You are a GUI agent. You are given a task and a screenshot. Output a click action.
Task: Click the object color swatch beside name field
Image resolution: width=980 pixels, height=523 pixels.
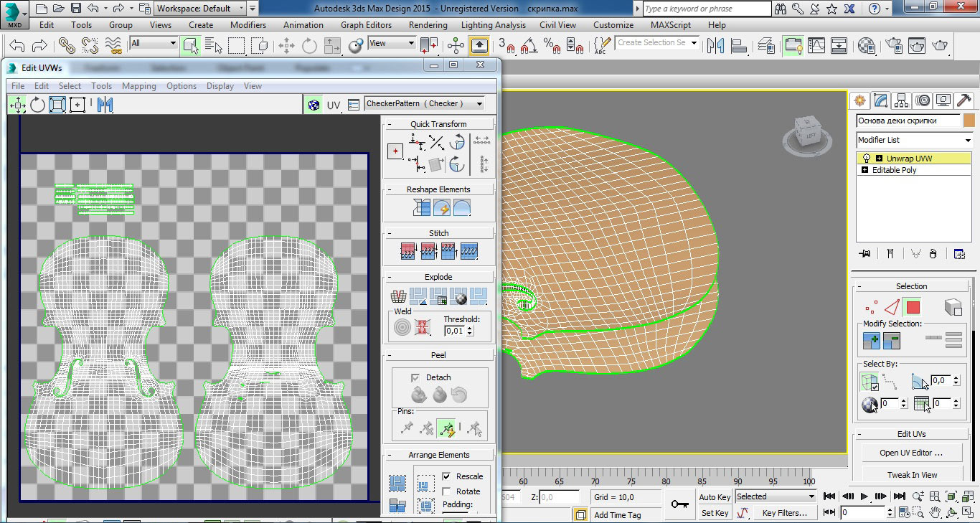pyautogui.click(x=969, y=121)
